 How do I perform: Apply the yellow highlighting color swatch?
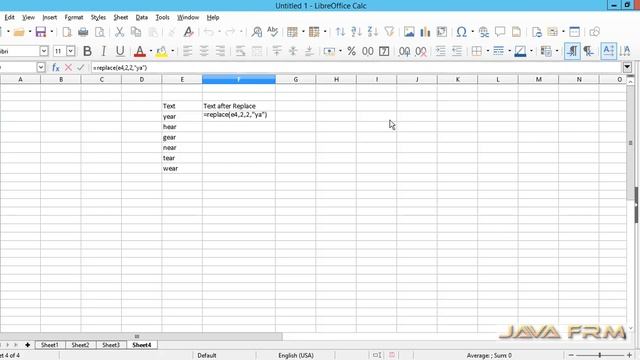pos(162,51)
